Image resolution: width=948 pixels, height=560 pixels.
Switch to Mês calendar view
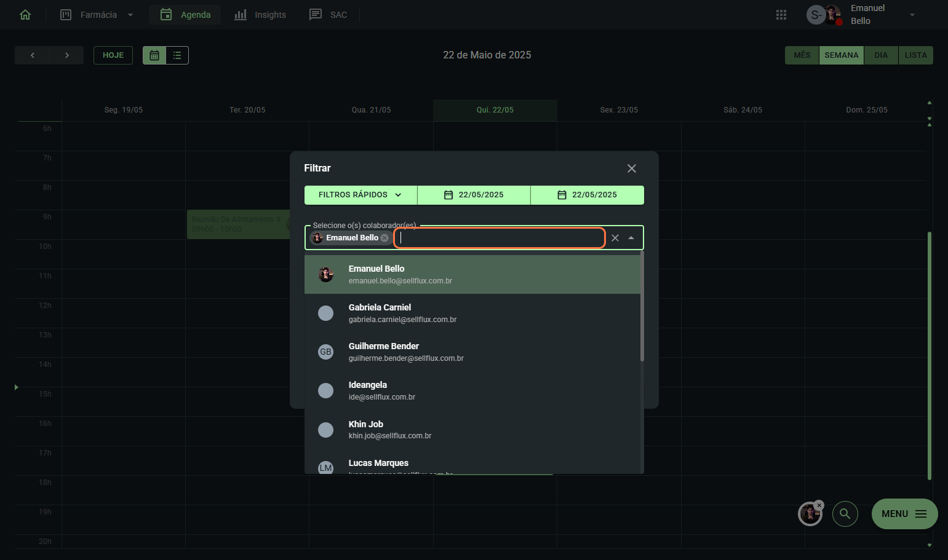802,55
